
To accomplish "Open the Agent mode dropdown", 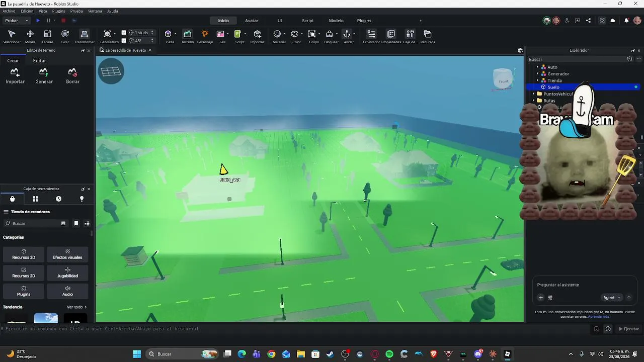I will pyautogui.click(x=611, y=298).
